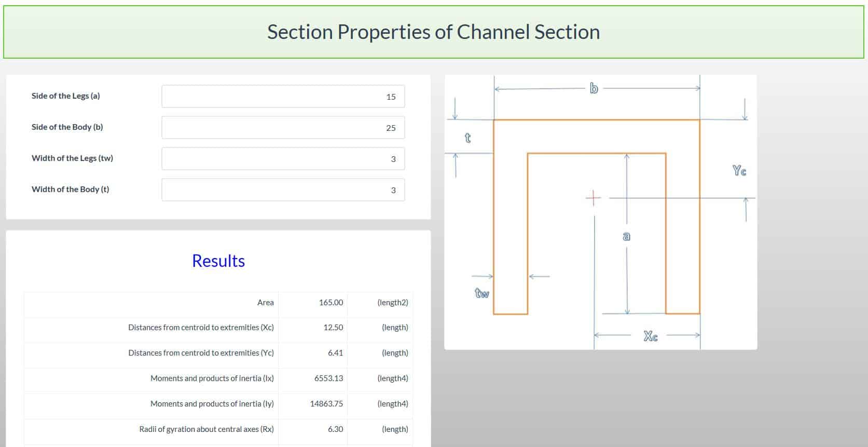Click the tw dimension label in the diagram
The height and width of the screenshot is (447, 868).
click(482, 293)
